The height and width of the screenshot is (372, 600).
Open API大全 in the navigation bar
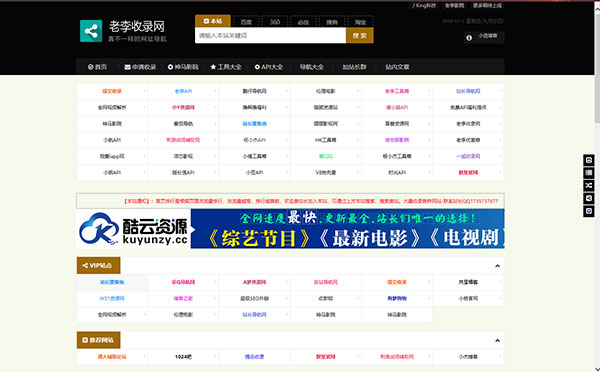pyautogui.click(x=269, y=67)
